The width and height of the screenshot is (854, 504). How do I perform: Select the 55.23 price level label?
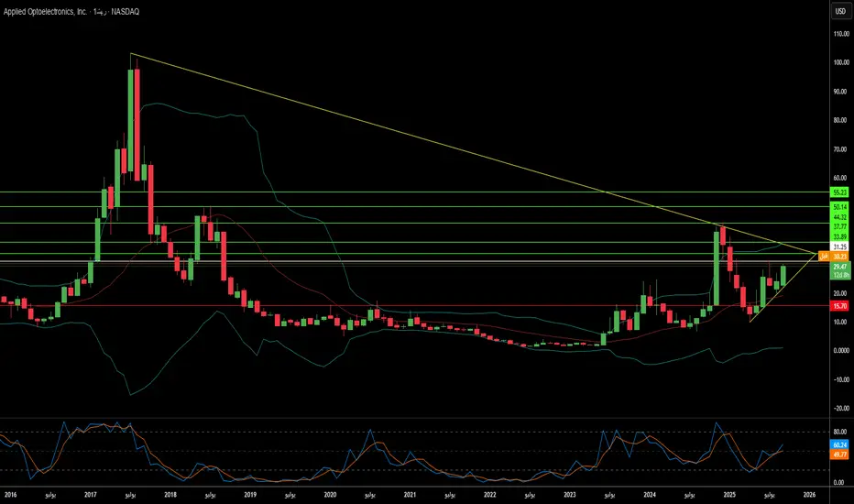(840, 192)
